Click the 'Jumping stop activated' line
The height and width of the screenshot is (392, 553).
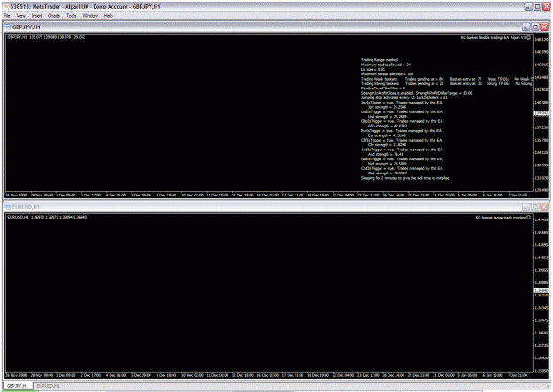[404, 97]
